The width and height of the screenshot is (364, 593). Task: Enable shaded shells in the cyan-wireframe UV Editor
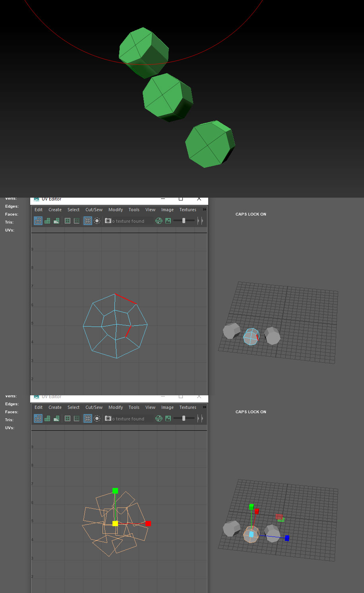pos(47,221)
